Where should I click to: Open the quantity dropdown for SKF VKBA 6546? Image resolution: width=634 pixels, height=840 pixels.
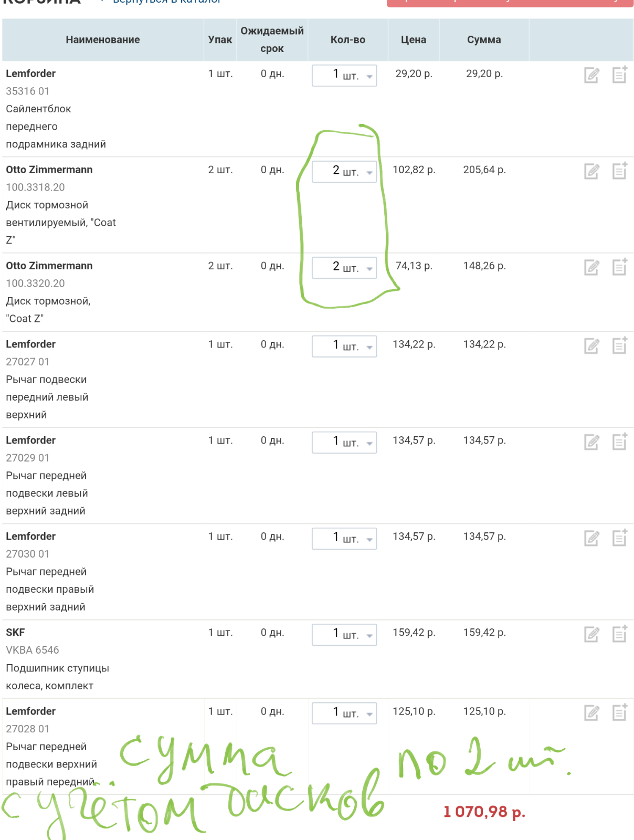(x=369, y=636)
